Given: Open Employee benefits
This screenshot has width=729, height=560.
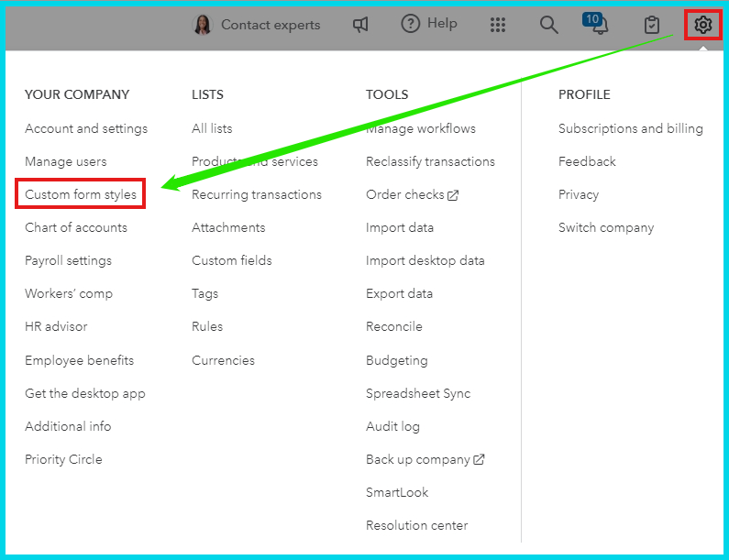Looking at the screenshot, I should pos(80,360).
